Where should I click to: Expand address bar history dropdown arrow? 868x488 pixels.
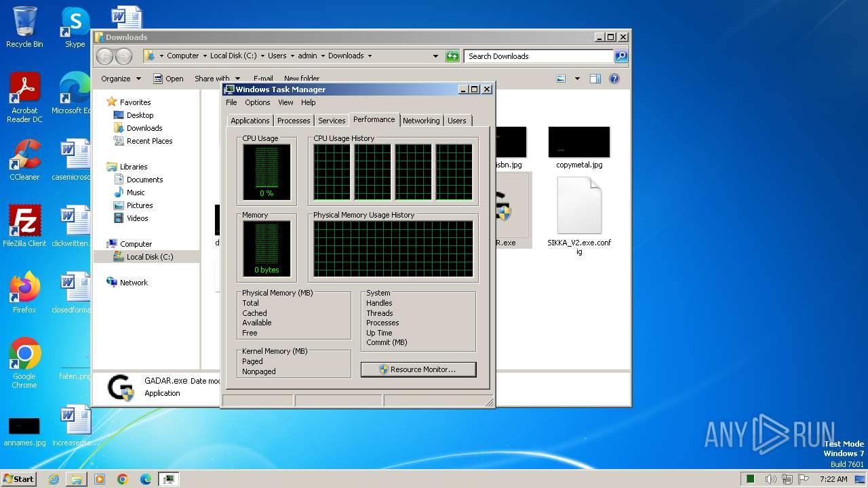(x=435, y=56)
